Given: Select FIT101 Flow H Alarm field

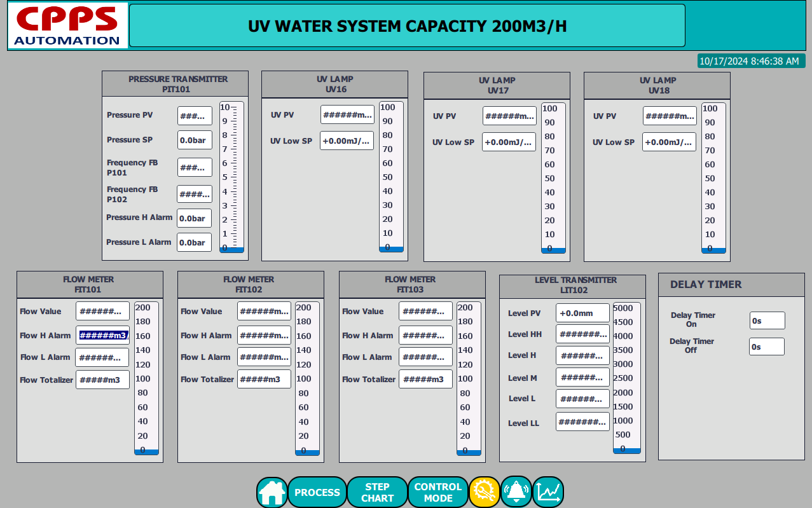Looking at the screenshot, I should 103,335.
